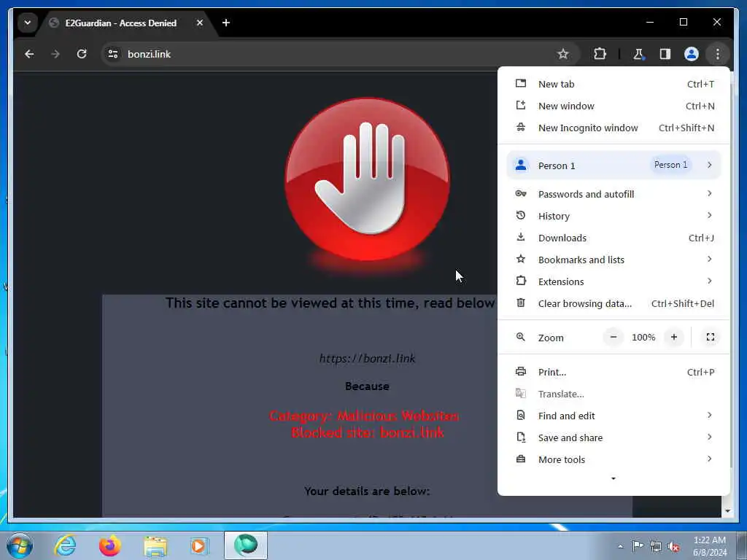Close the Chrome three-dot menu button

[717, 54]
